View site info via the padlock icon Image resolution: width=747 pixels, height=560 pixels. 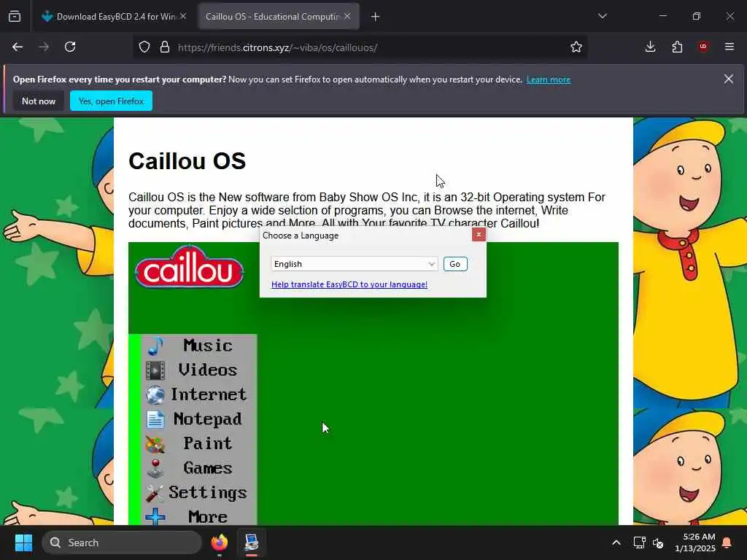[x=165, y=47]
